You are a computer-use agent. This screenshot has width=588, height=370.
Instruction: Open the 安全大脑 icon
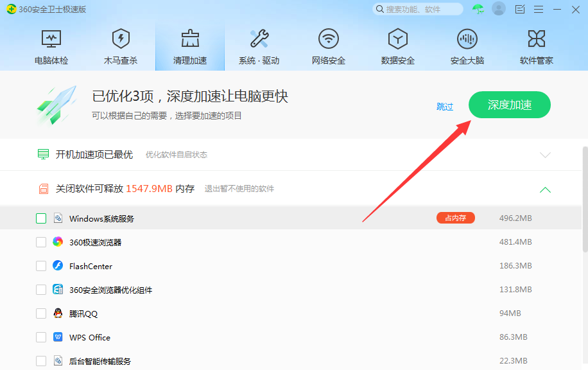tap(467, 39)
